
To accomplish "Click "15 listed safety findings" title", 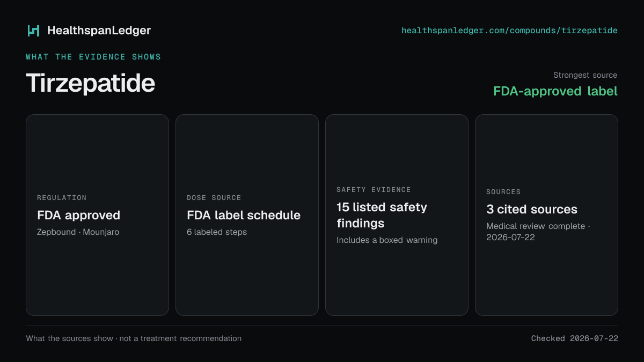I will tap(382, 215).
